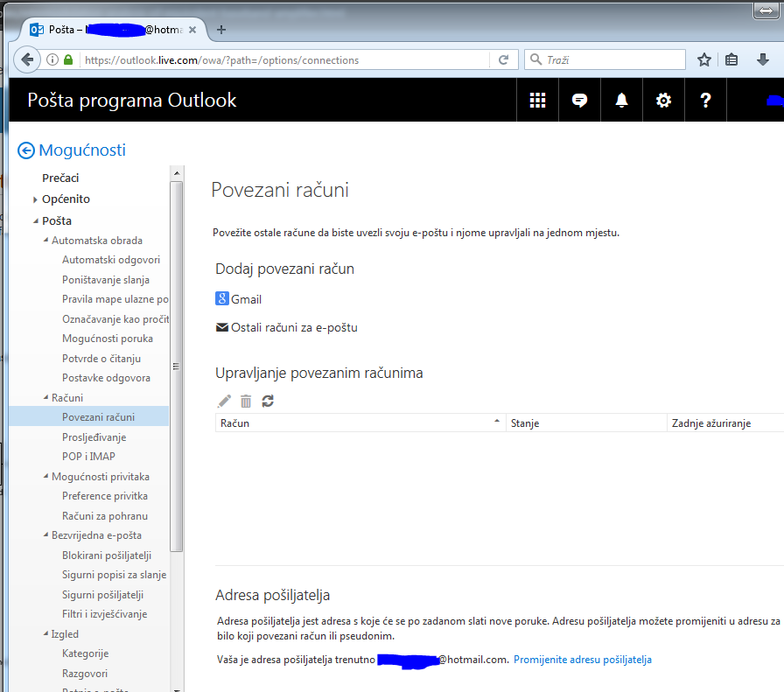Viewport: 784px width, 692px height.
Task: Click the green padlock security icon
Action: pyautogui.click(x=68, y=60)
